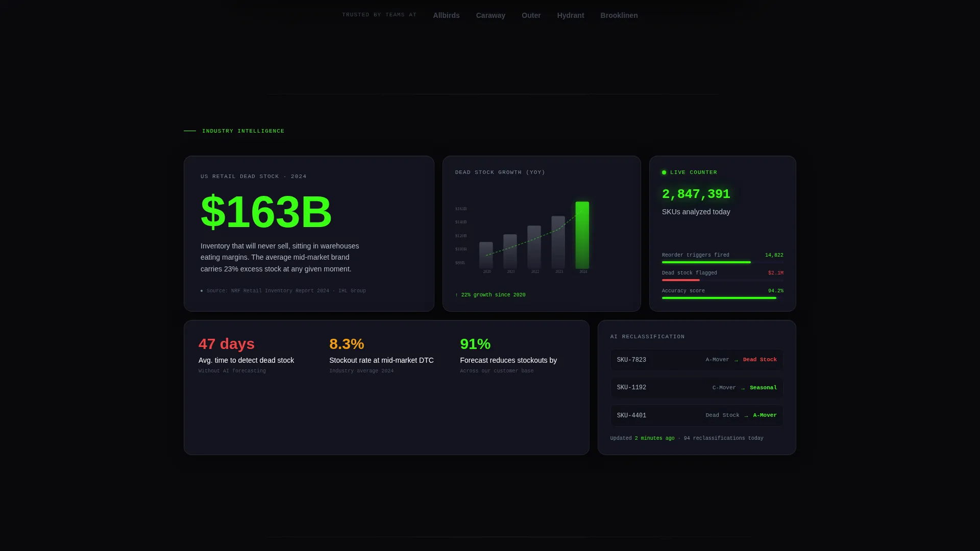Click the 'US Retail Dead Stock · 2024' label

click(254, 177)
